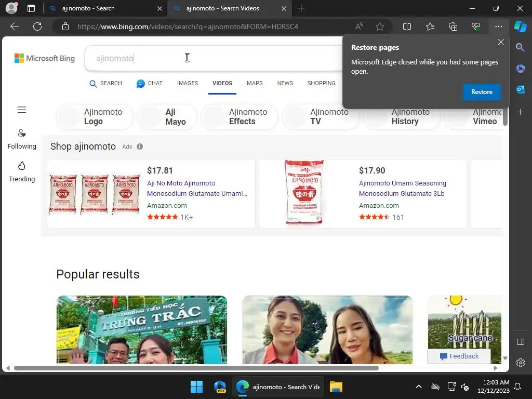Open the Read aloud icon
532x399 pixels.
click(359, 26)
